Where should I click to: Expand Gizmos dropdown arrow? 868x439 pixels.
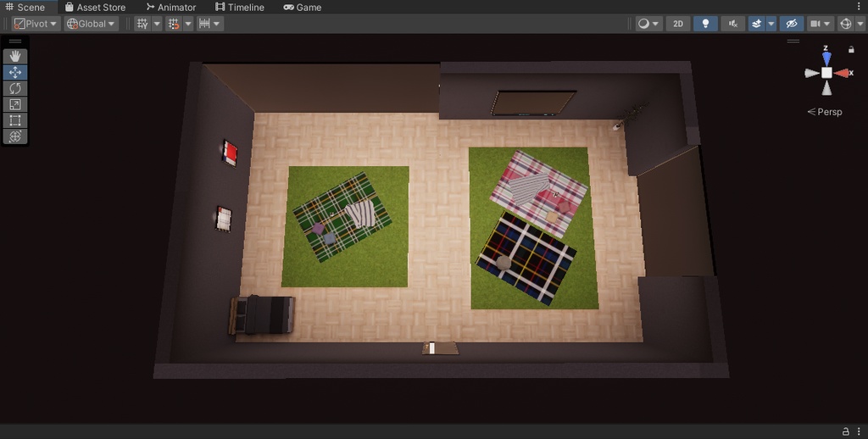pyautogui.click(x=860, y=24)
